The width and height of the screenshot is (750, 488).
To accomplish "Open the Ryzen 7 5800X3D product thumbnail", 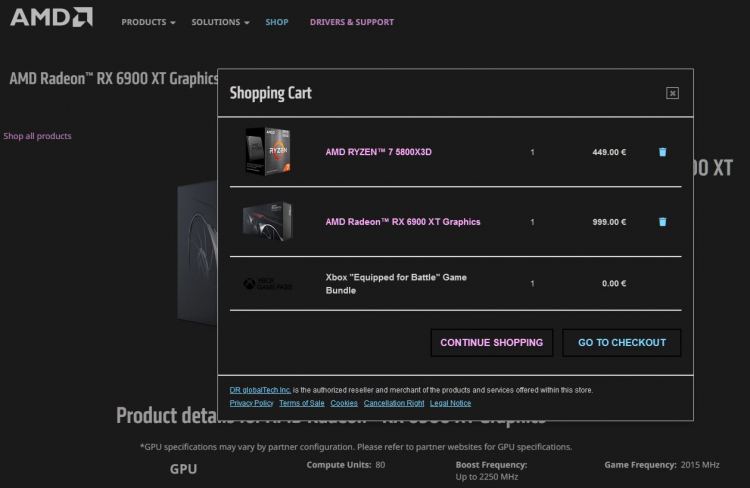I will click(x=267, y=152).
